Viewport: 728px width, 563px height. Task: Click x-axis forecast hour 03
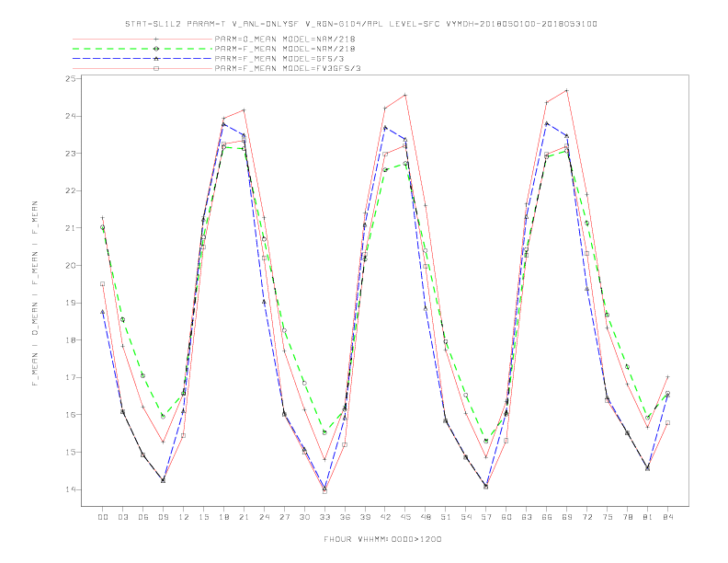(122, 517)
